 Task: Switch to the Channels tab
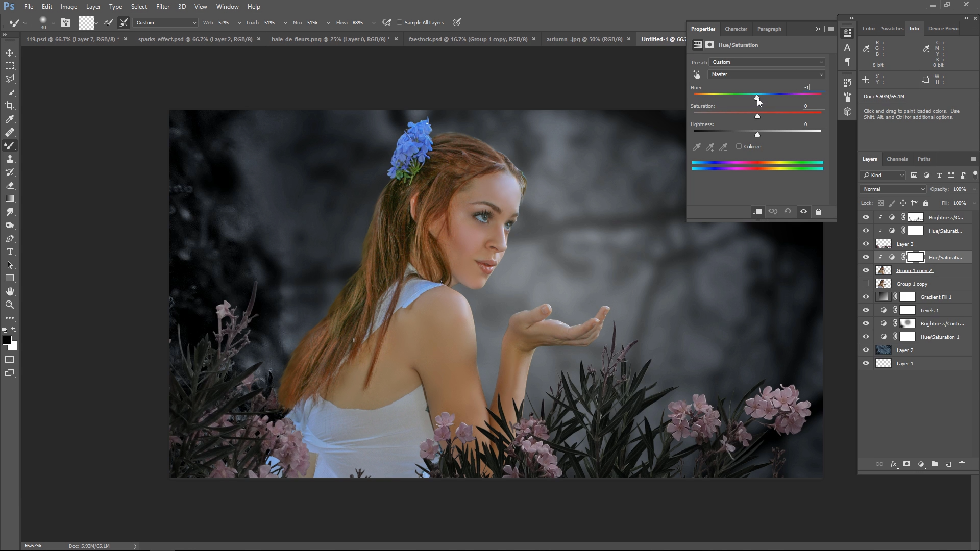click(897, 159)
